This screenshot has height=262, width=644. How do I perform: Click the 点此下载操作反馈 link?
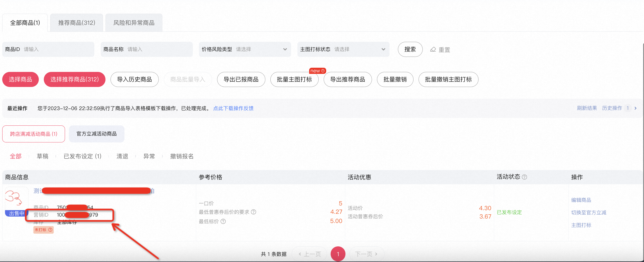[x=233, y=108]
